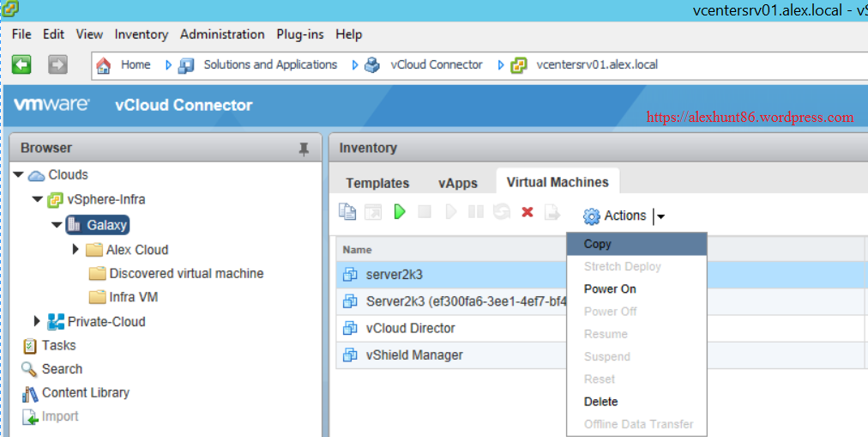Click the red Delete X toolbar icon
The width and height of the screenshot is (868, 437).
(x=527, y=212)
